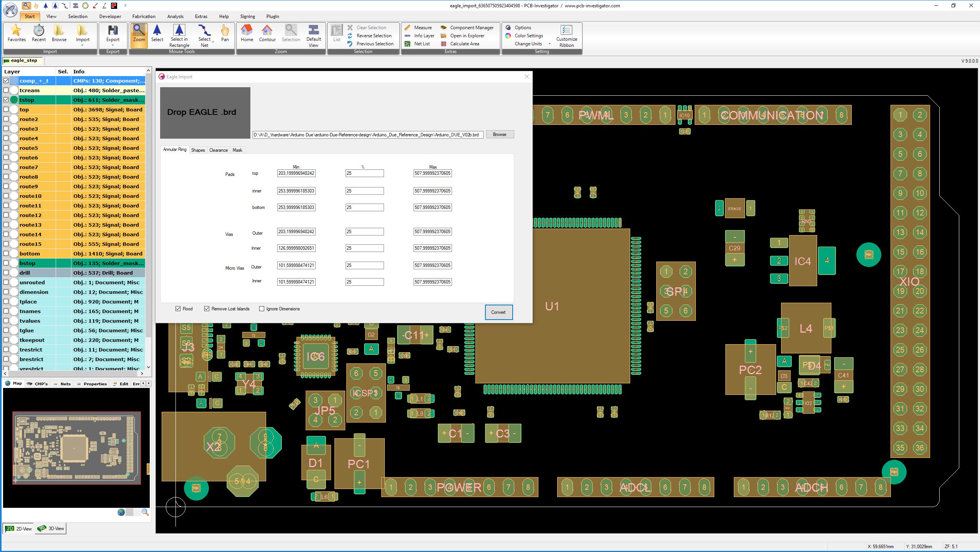Expand the Annular Ring tab
The width and height of the screenshot is (980, 552).
174,149
